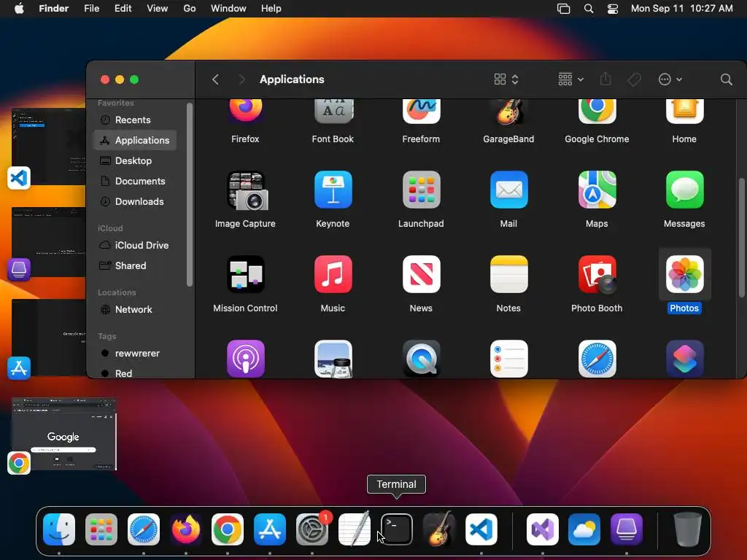Open Font Book in Applications
747x560 pixels.
[x=333, y=112]
